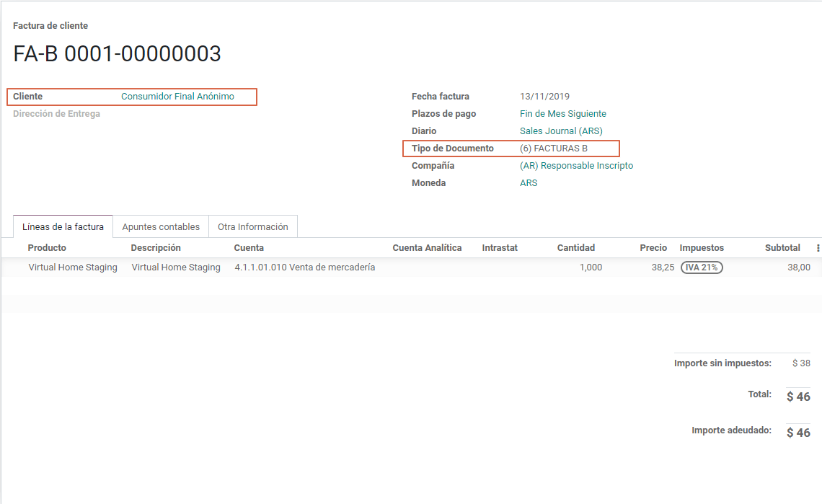Sort by Descripción column header
Screen dimensions: 822x504
[156, 248]
